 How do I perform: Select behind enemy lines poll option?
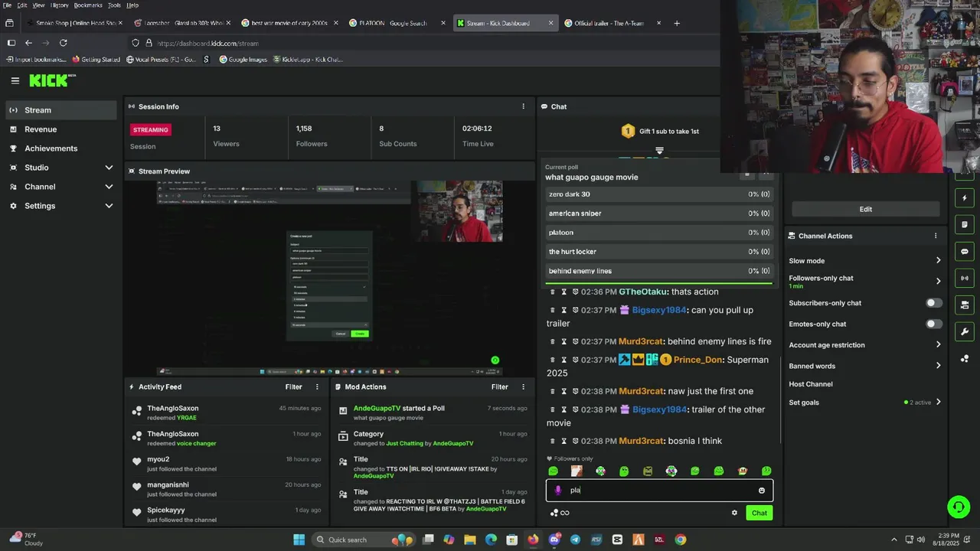tap(659, 271)
